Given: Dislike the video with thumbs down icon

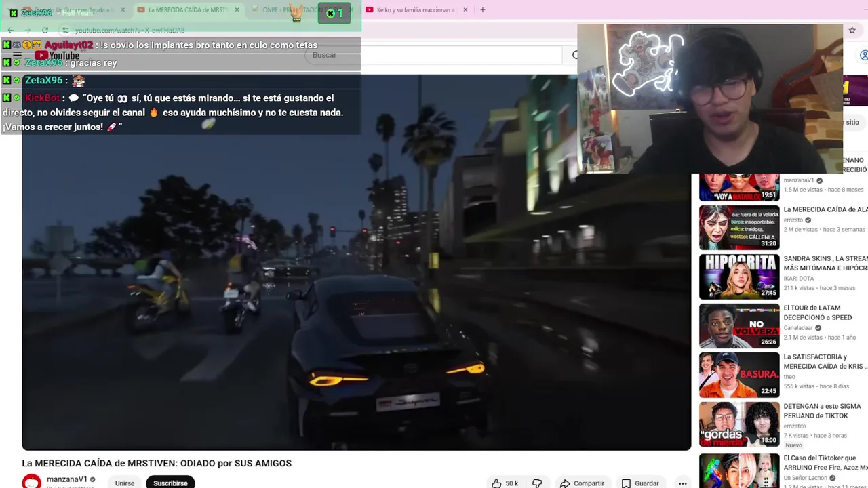Looking at the screenshot, I should [537, 483].
